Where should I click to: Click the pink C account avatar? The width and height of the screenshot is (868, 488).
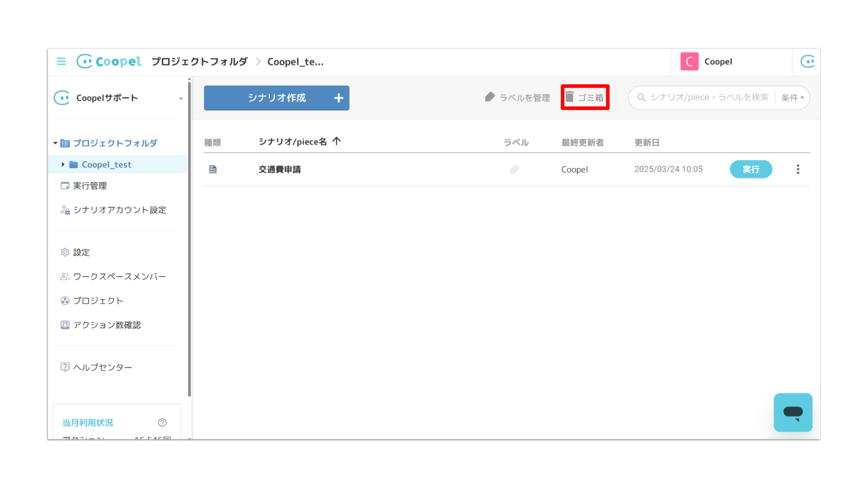click(x=689, y=61)
